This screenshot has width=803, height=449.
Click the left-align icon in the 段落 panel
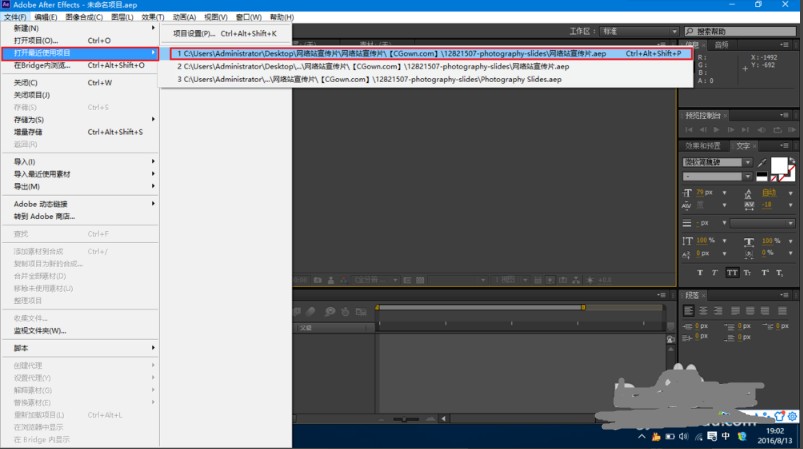tap(689, 311)
